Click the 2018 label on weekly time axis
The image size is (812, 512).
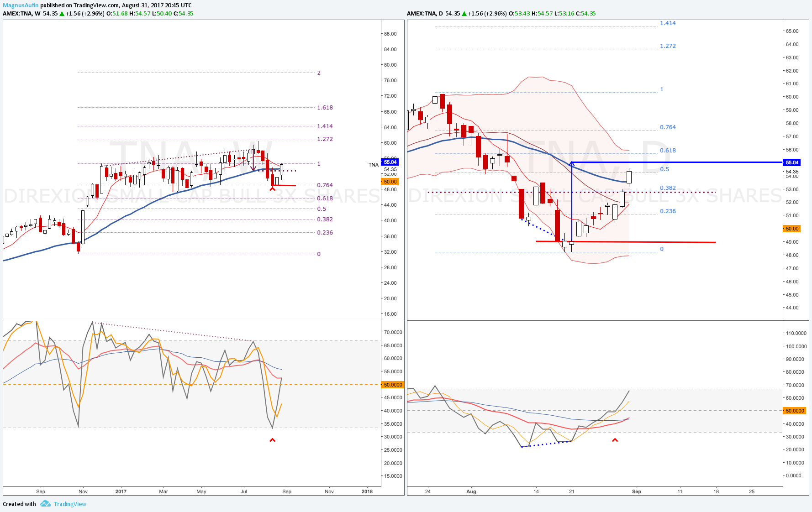(367, 491)
